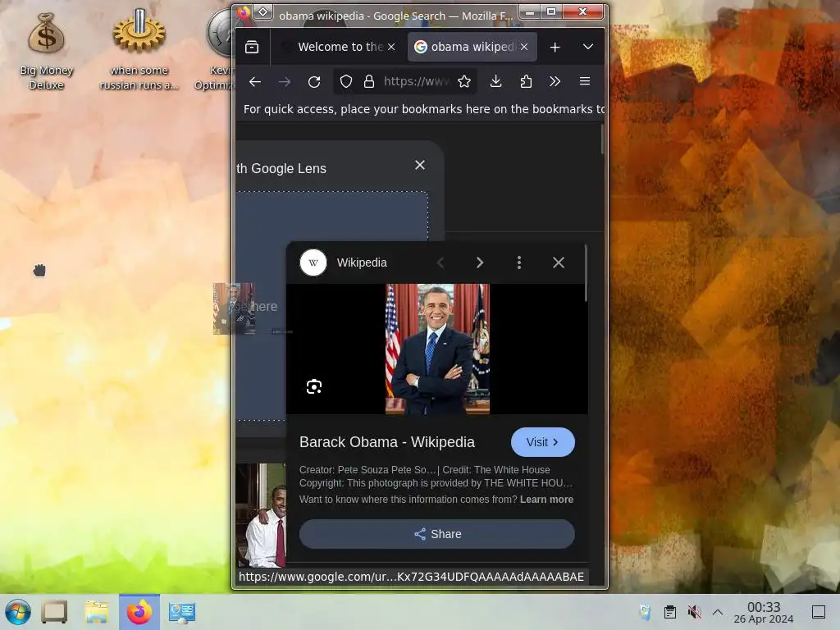
Task: Show the previous image result
Action: click(441, 262)
